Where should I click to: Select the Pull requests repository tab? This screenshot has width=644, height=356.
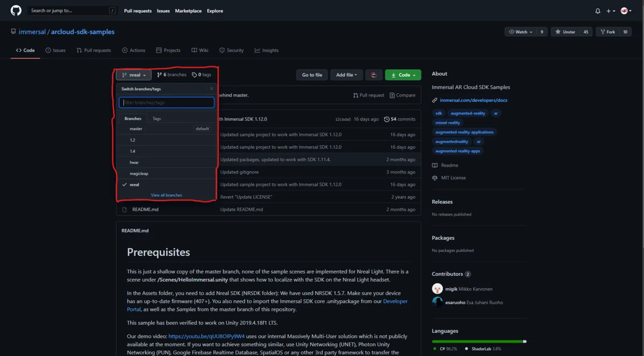click(93, 50)
